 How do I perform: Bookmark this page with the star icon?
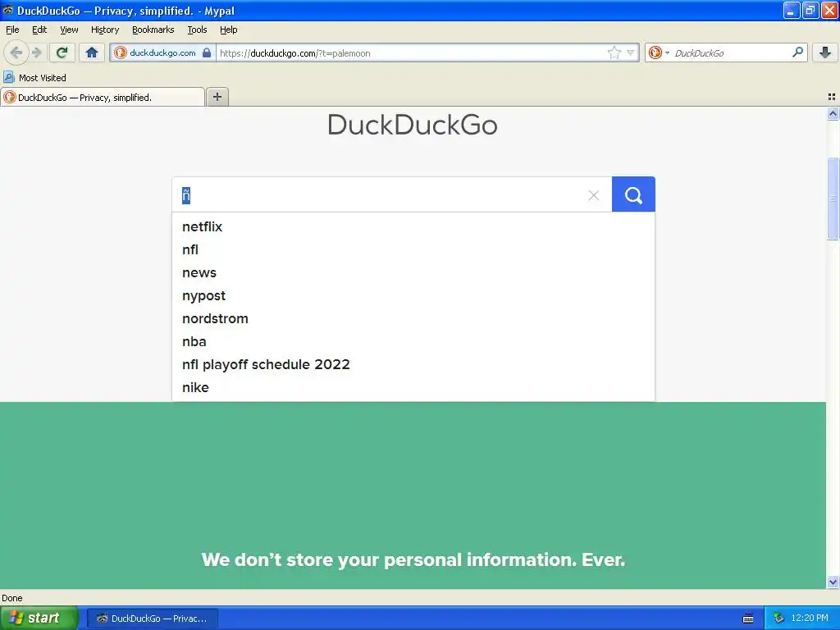(614, 52)
